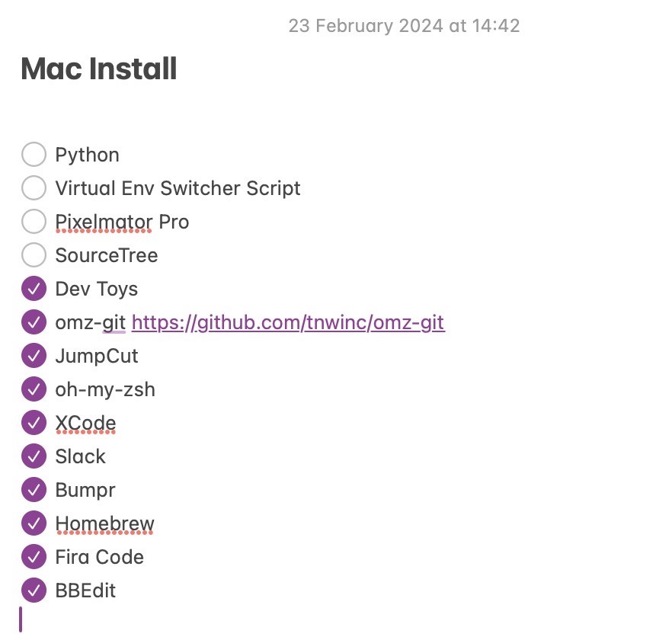Tick the Virtual Env Switcher Script checkbox
This screenshot has width=672, height=640.
pyautogui.click(x=34, y=187)
